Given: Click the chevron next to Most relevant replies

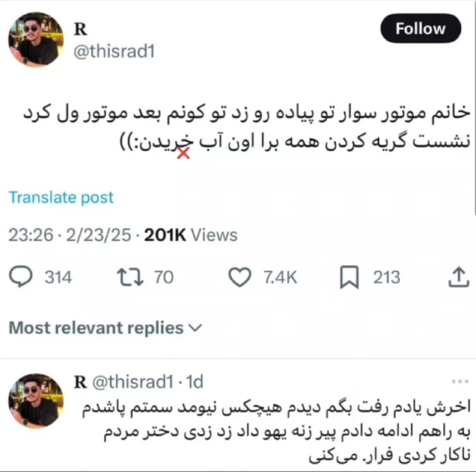Looking at the screenshot, I should click(x=195, y=328).
